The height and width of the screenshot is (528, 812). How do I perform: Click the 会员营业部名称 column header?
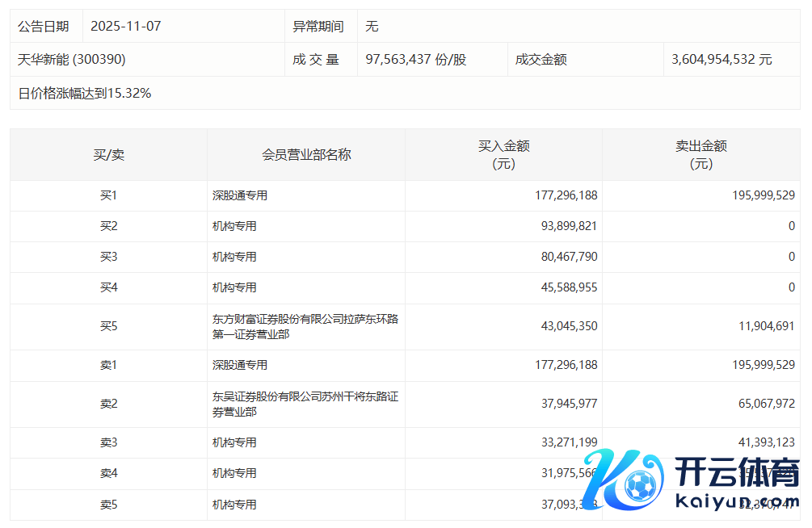click(306, 155)
